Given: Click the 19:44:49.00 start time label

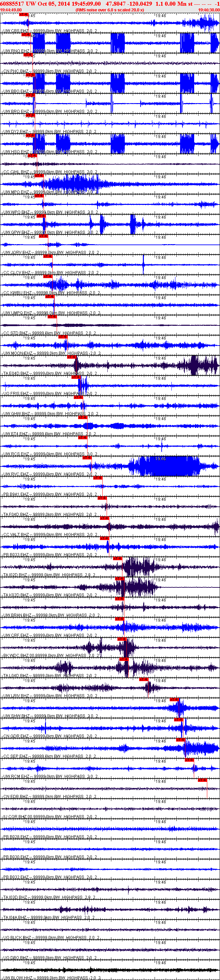Looking at the screenshot, I should pyautogui.click(x=11, y=10).
